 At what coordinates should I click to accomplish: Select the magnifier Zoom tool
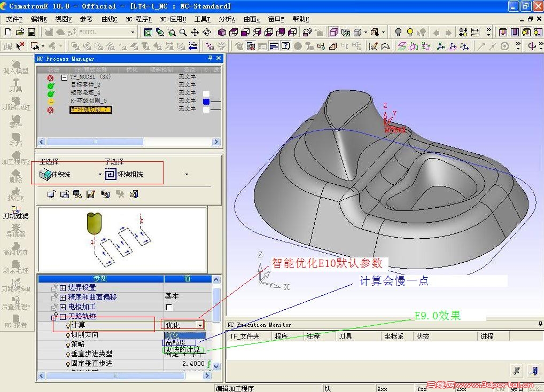click(183, 32)
